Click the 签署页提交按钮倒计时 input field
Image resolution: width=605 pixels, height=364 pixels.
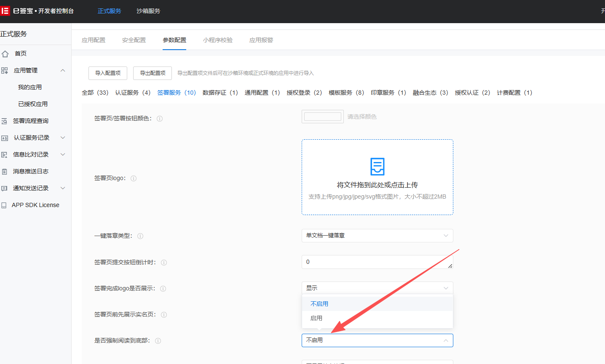(x=377, y=262)
